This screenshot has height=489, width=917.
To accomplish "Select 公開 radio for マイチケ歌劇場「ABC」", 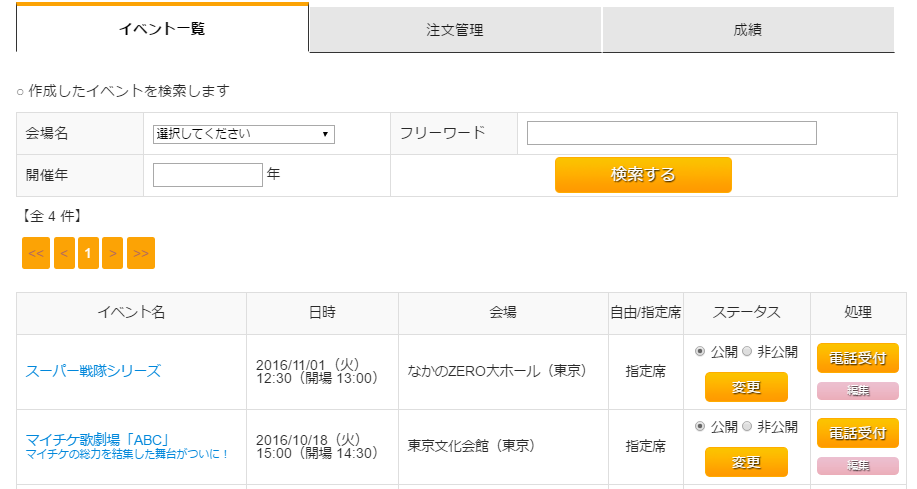I will click(700, 427).
